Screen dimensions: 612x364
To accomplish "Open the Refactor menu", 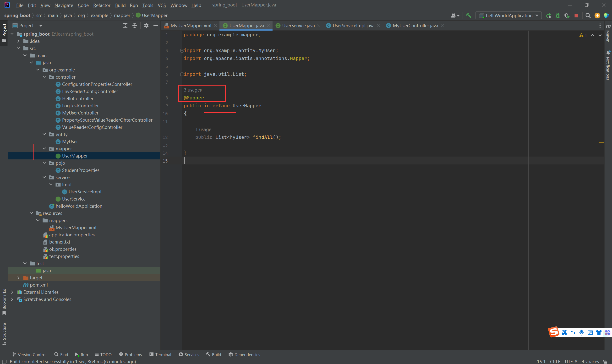I will click(x=102, y=5).
